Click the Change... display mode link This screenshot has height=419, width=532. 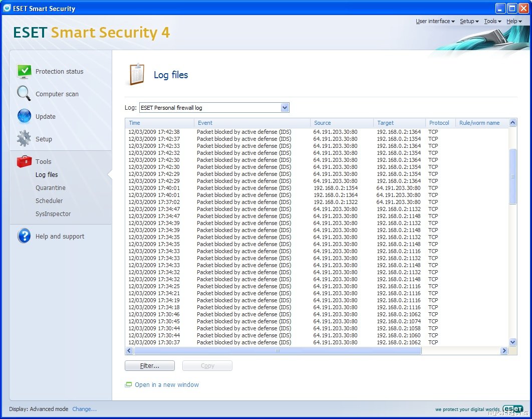click(x=85, y=409)
